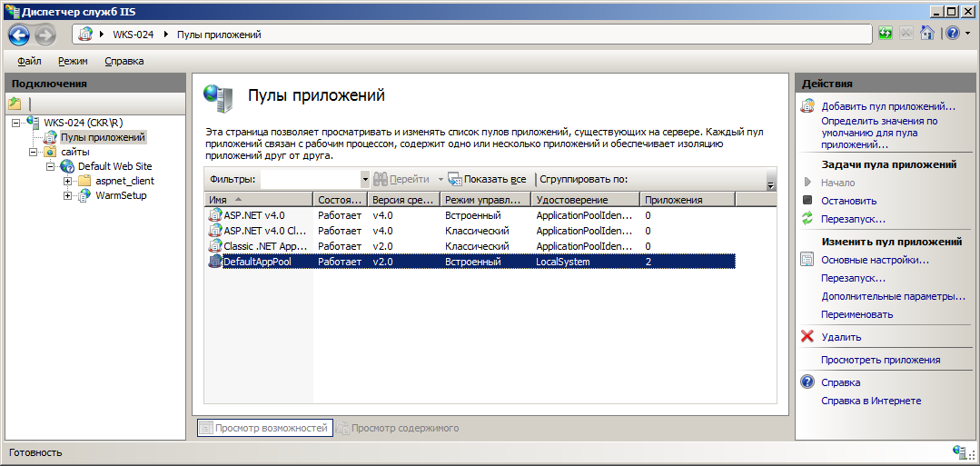Screen dimensions: 980x466
Task: Click the Forward navigation arrow
Action: click(x=45, y=35)
